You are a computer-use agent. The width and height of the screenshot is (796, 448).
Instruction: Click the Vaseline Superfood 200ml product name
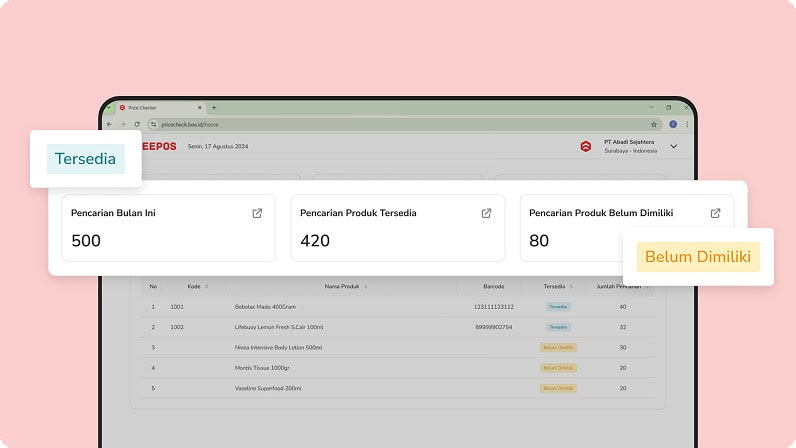point(268,388)
